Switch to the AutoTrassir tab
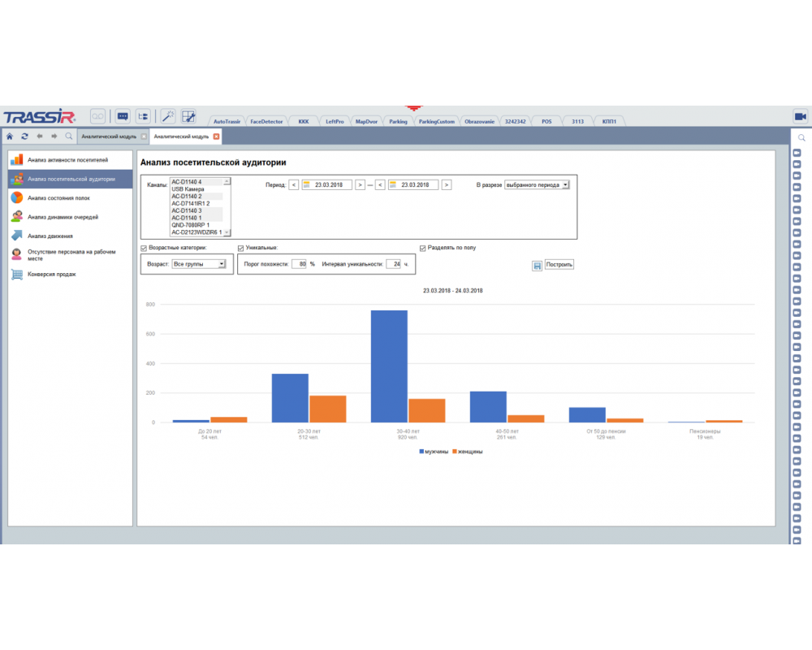Screen dimensions: 812x650 227,121
